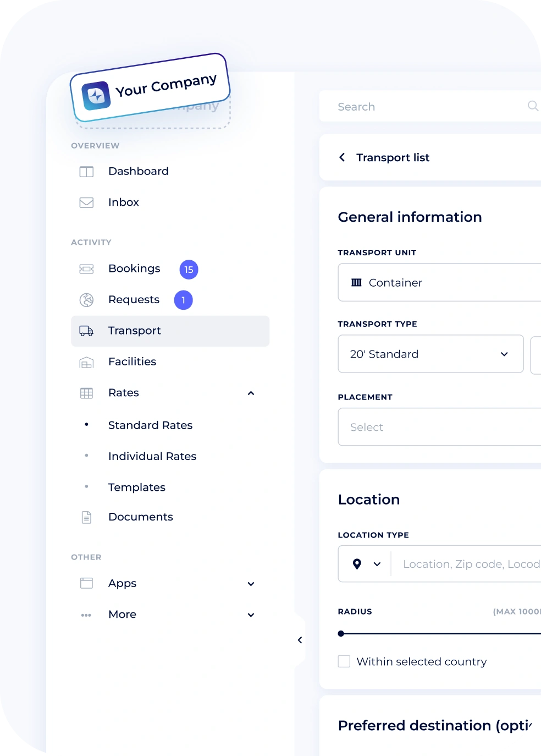Image resolution: width=541 pixels, height=756 pixels.
Task: Click the General information heading
Action: tap(410, 217)
